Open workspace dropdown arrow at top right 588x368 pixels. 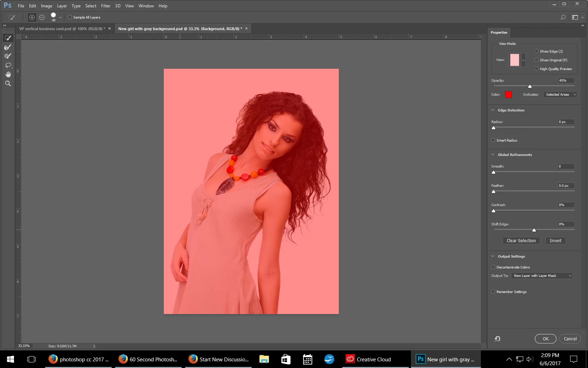583,17
